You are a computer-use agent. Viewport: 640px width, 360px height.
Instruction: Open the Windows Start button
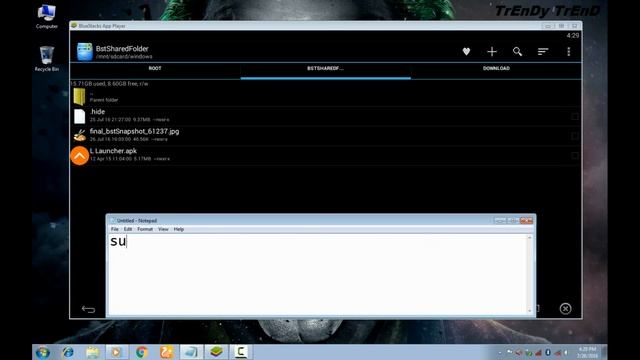pos(43,352)
